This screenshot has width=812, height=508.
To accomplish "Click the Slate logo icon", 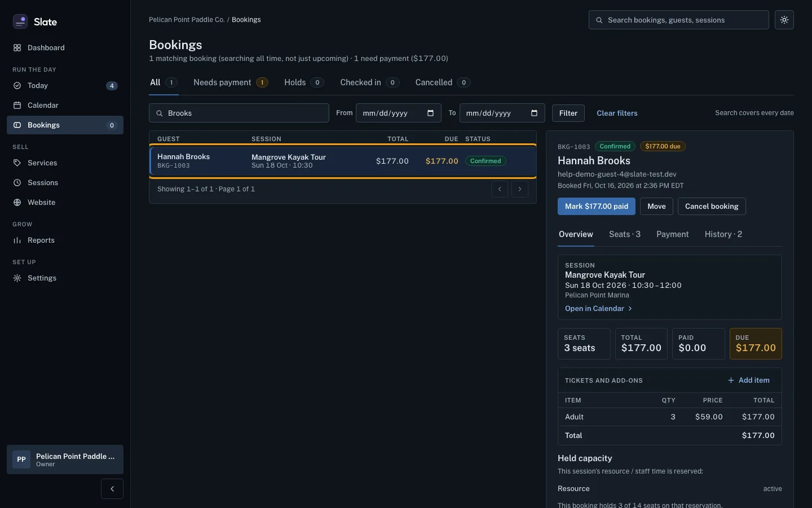I will [20, 21].
